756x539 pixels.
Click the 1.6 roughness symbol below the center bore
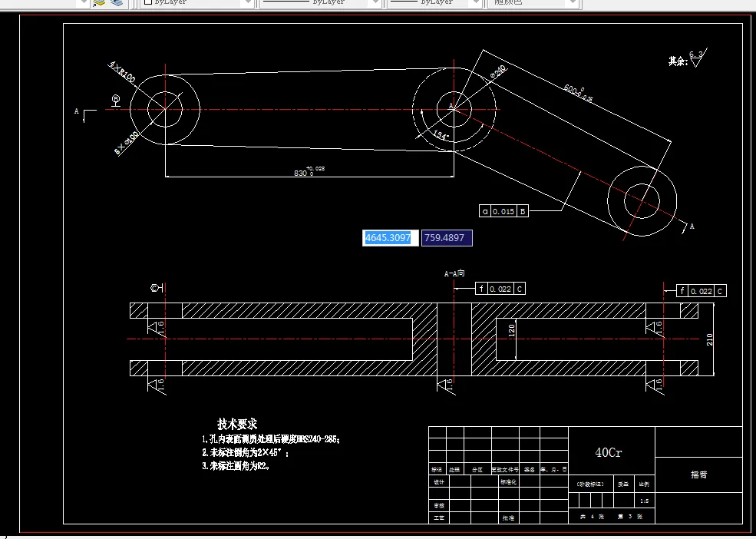(x=447, y=385)
